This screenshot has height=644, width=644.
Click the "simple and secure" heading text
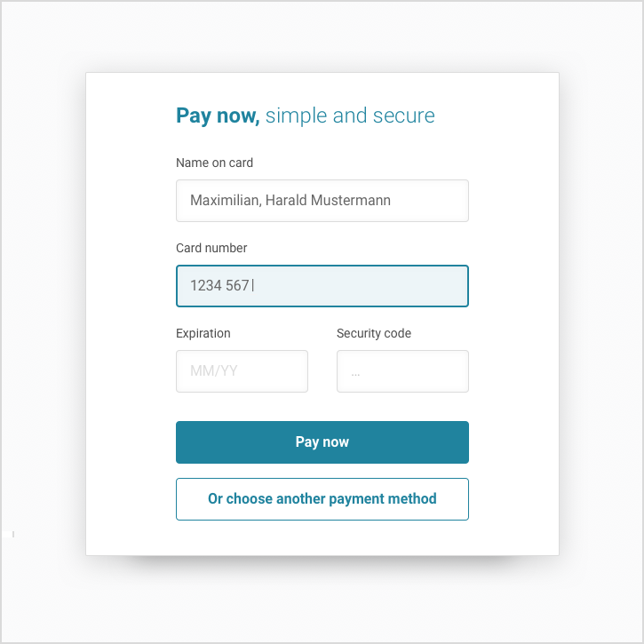(350, 115)
